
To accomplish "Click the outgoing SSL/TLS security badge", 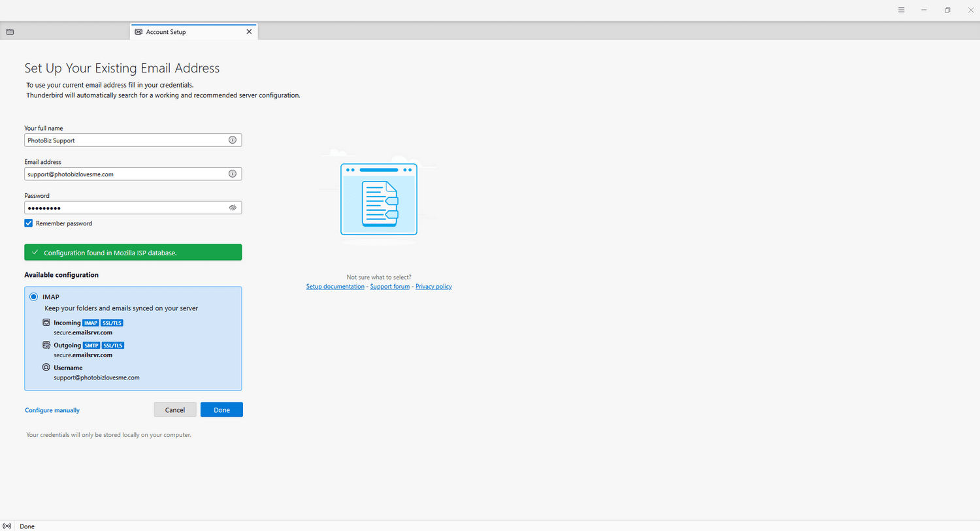I will coord(113,346).
